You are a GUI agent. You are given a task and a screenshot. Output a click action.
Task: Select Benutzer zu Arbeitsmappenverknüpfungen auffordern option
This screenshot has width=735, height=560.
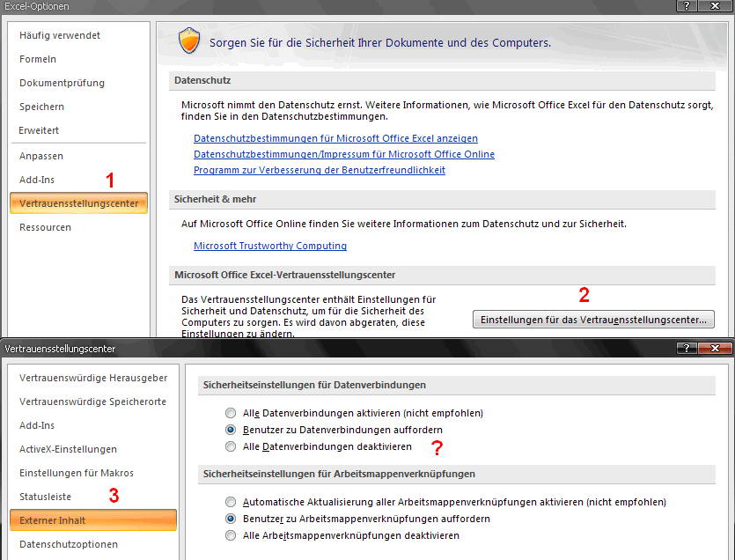[230, 519]
